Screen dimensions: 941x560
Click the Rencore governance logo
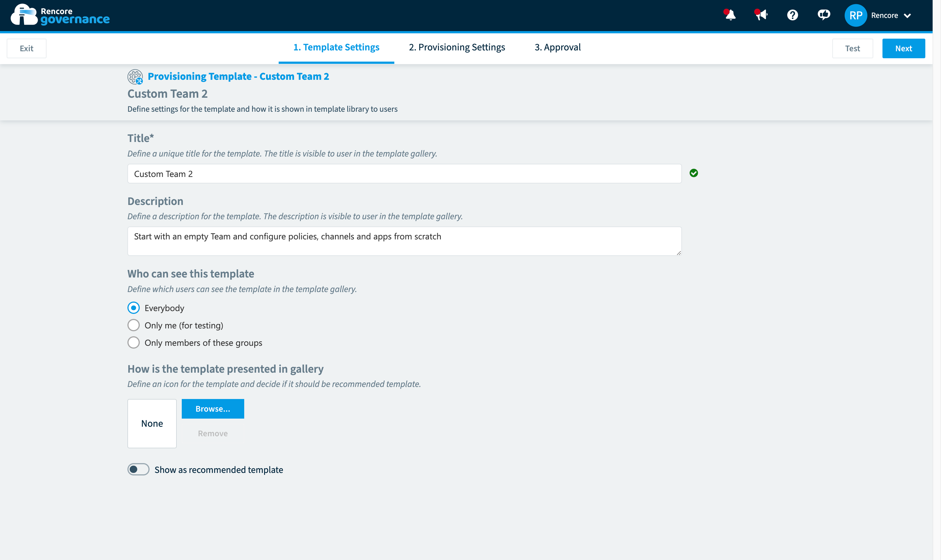pyautogui.click(x=60, y=15)
